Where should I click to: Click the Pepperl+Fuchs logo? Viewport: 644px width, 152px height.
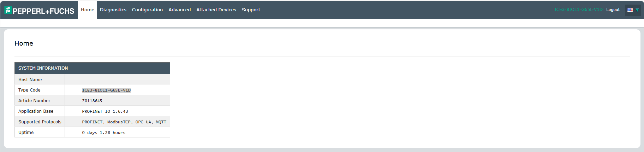click(x=39, y=10)
